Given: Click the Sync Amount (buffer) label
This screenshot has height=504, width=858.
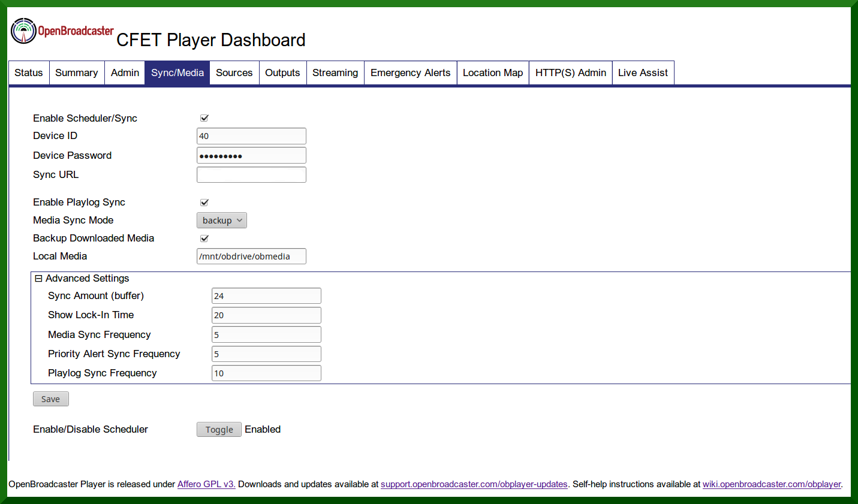Looking at the screenshot, I should [x=96, y=295].
